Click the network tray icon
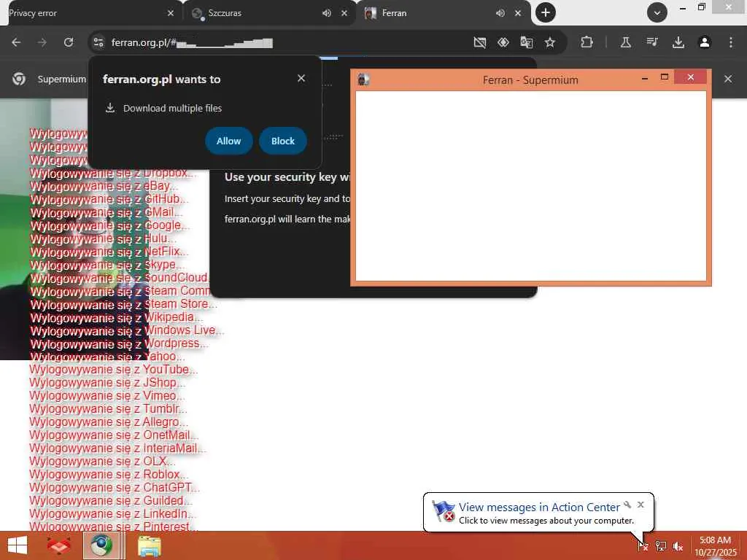This screenshot has height=560, width=747. (661, 546)
